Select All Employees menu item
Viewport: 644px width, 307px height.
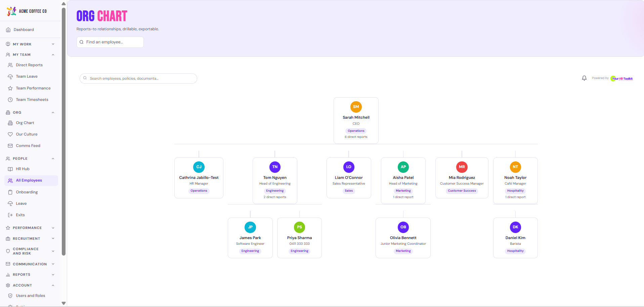point(31,181)
